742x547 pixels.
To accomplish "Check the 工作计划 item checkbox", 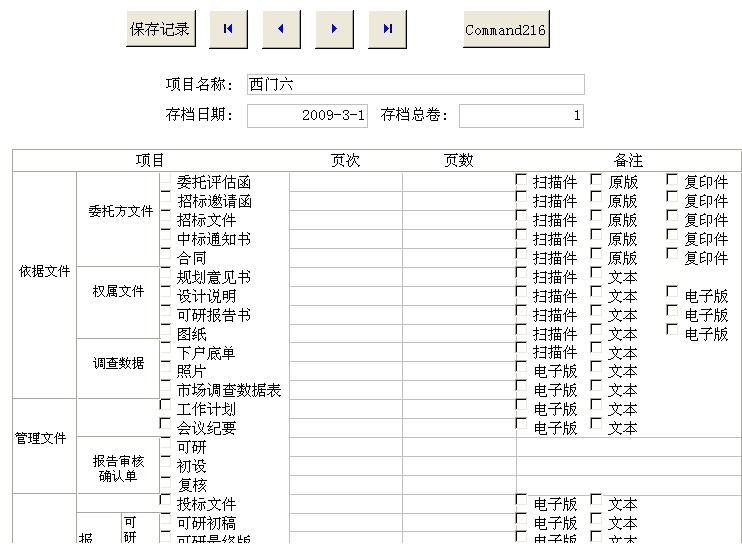I will point(165,405).
